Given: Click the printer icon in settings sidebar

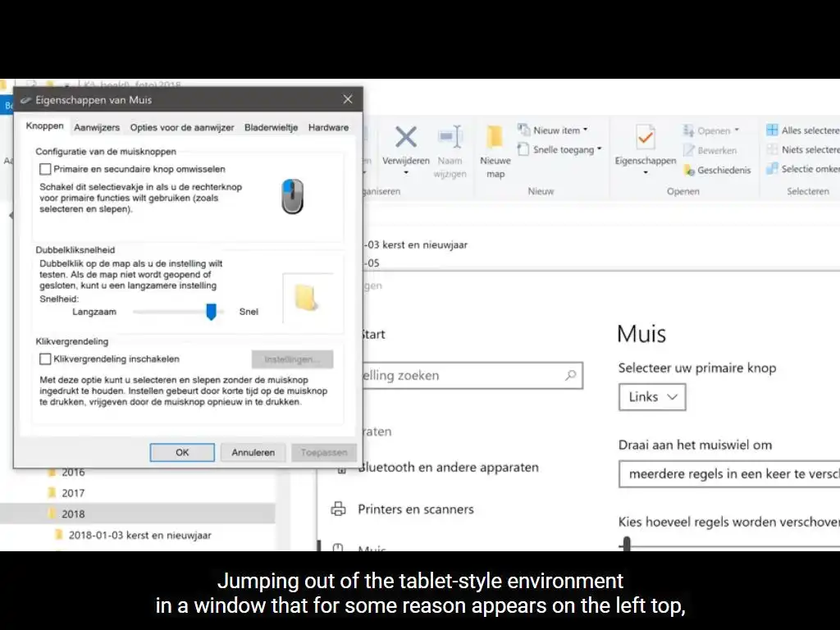Looking at the screenshot, I should 339,509.
